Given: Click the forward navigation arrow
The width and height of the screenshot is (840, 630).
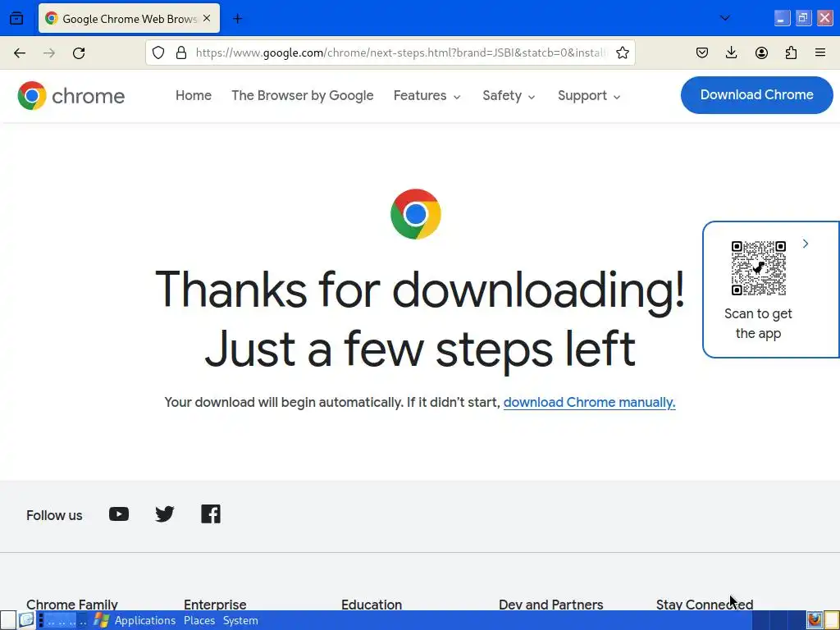Looking at the screenshot, I should [49, 53].
